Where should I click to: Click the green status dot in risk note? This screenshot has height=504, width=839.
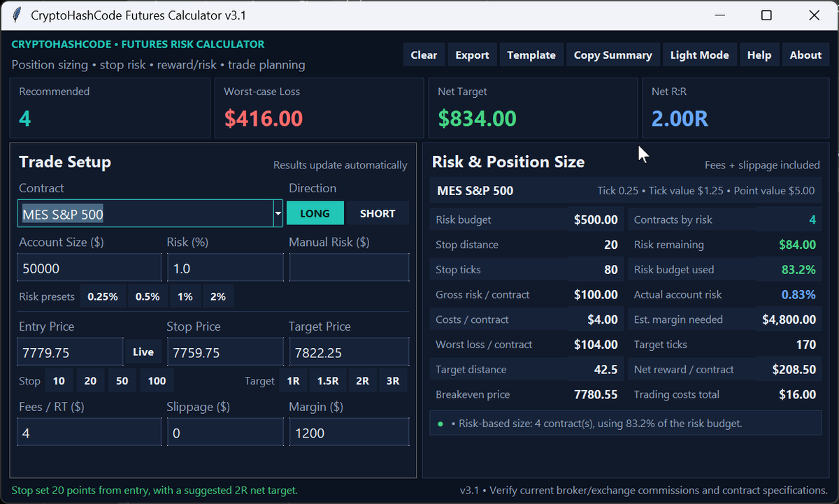point(440,424)
